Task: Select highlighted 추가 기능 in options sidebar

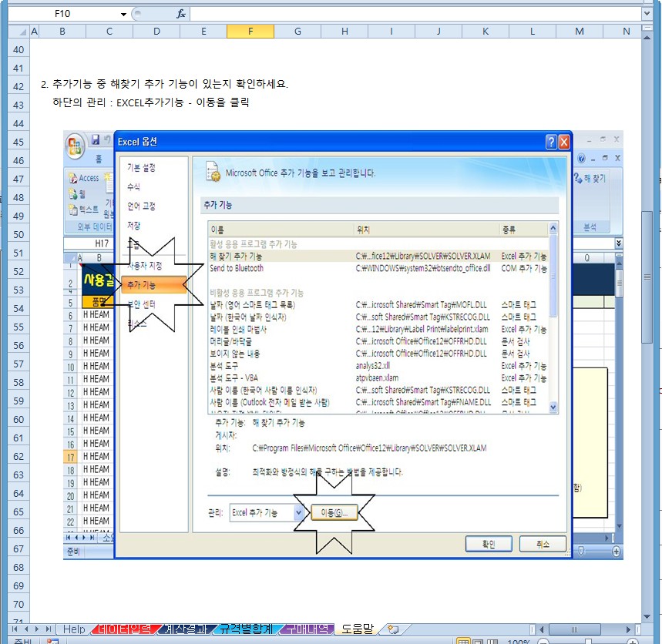Action: [153, 285]
